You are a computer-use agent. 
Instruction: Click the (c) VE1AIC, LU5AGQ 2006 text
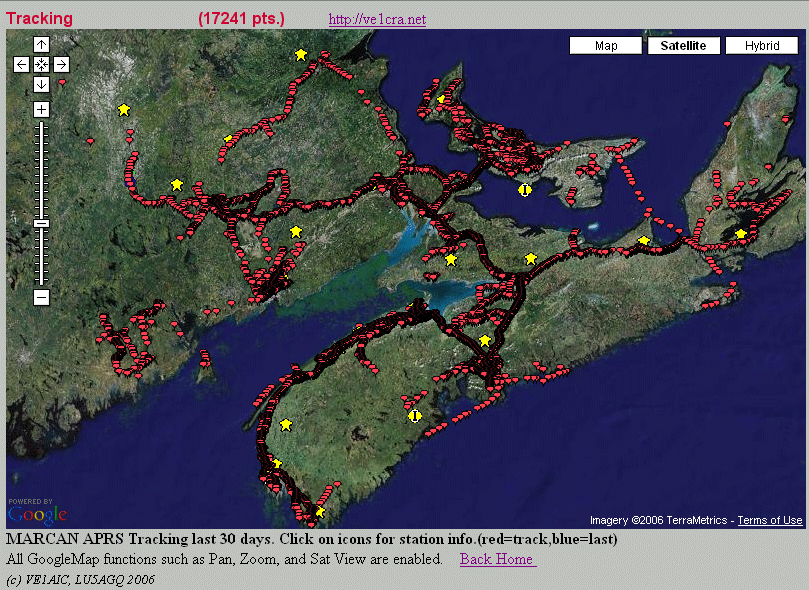click(x=80, y=580)
